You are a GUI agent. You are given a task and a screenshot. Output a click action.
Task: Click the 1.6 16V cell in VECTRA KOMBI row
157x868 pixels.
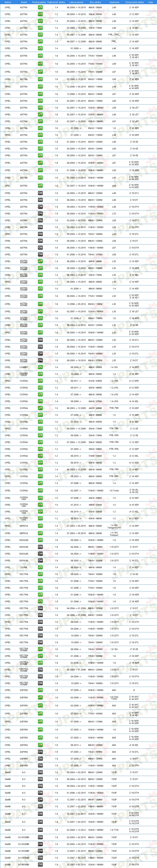point(114,649)
